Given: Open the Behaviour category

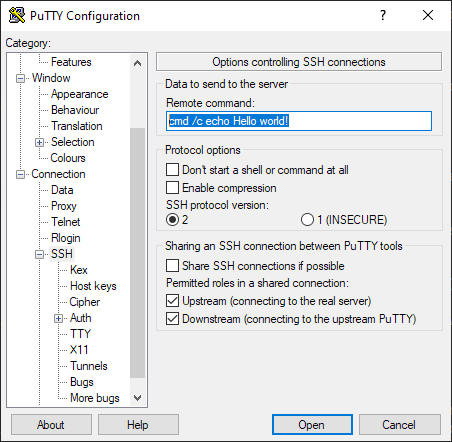Looking at the screenshot, I should pos(75,110).
